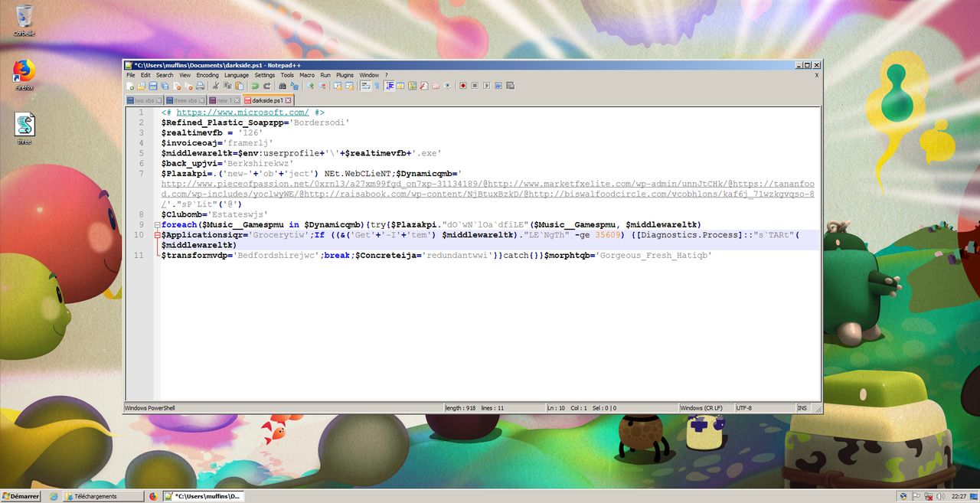Click the Save All toolbar icon
The height and width of the screenshot is (503, 980).
[164, 86]
